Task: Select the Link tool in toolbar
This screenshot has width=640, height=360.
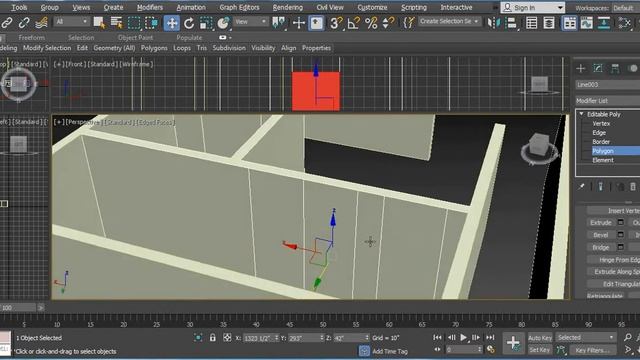Action: tap(7, 23)
